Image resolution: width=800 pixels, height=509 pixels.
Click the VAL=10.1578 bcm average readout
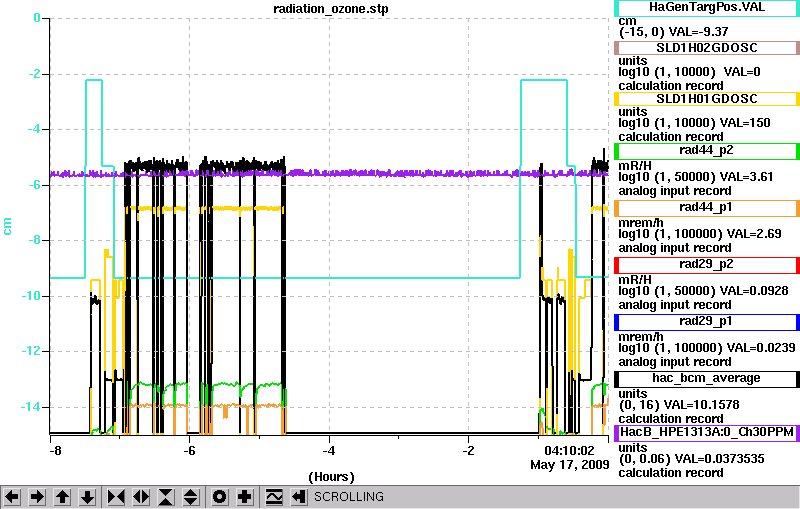[x=705, y=405]
